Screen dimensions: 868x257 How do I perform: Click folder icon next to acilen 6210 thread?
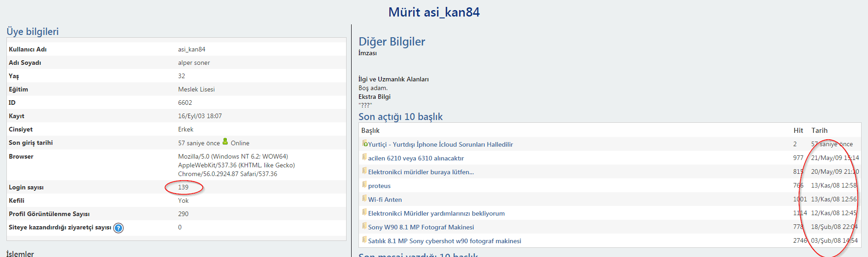click(364, 157)
